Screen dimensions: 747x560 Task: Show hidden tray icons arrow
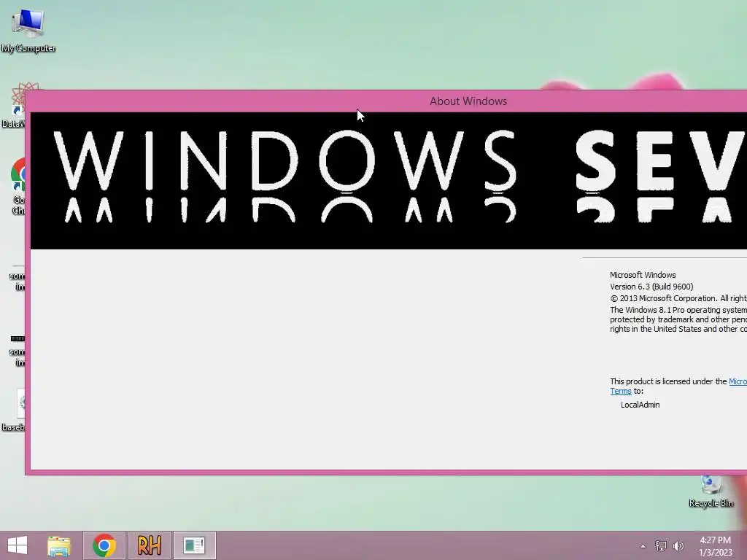(643, 546)
